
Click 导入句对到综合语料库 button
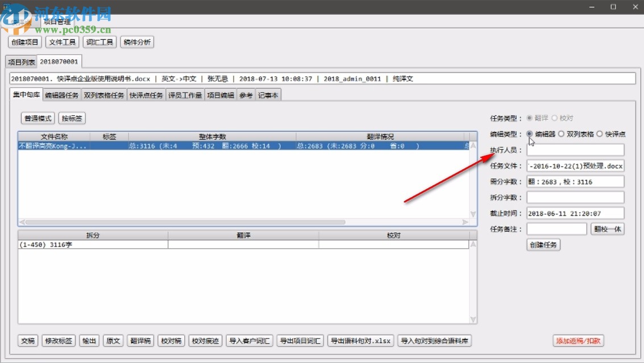[x=434, y=341]
